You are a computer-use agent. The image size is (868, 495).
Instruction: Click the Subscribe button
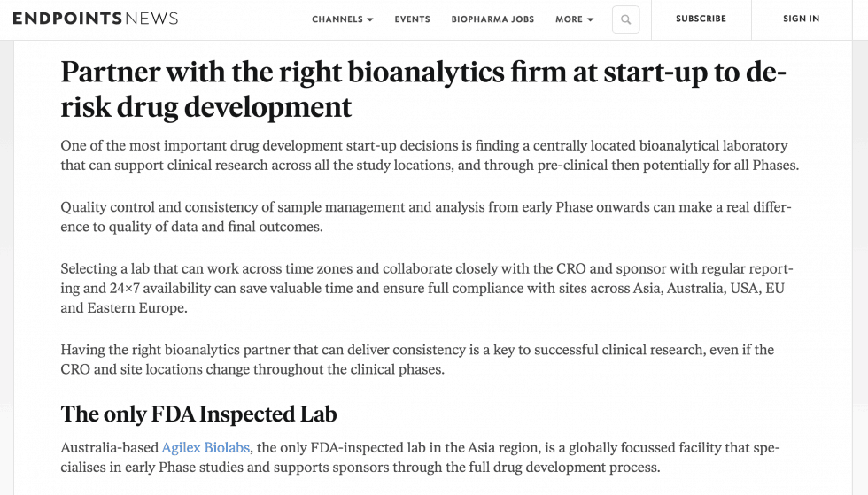click(701, 19)
